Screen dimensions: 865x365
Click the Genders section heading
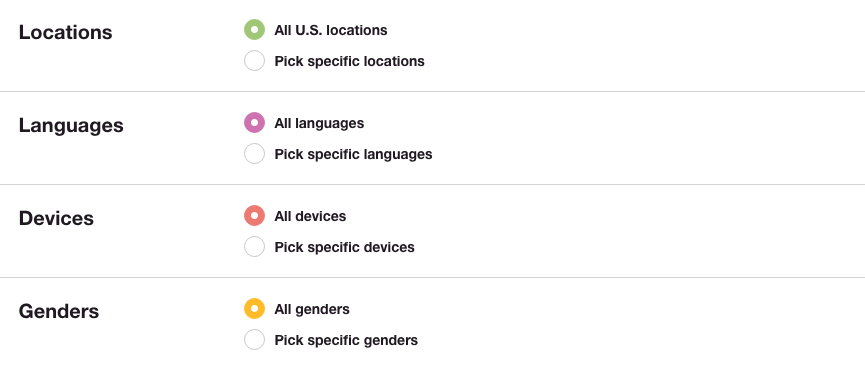[59, 312]
